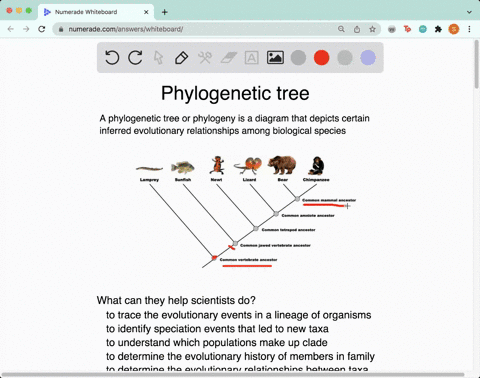Click the vertical page scrollbar
The image size is (480, 378).
tap(477, 63)
